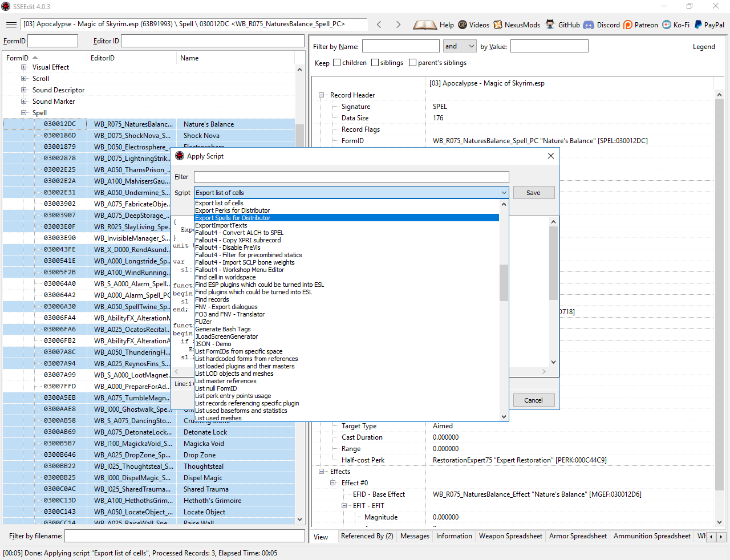This screenshot has height=560, width=730.
Task: Select 'Export Perks for Distributor' script
Action: point(232,210)
